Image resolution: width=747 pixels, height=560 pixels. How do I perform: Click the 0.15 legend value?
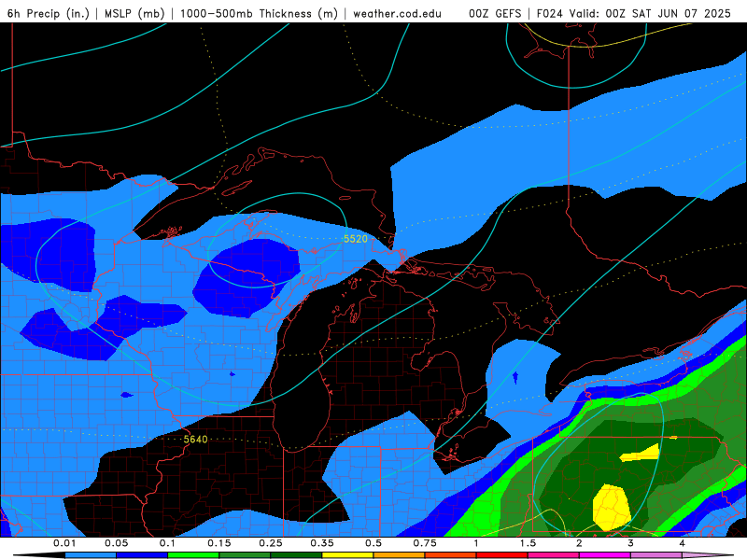[x=219, y=543]
